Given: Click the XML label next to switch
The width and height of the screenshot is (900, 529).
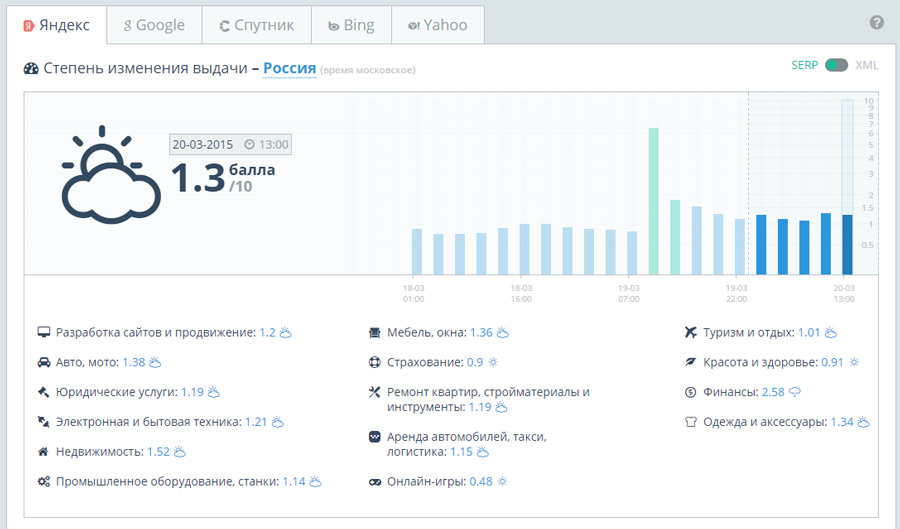Looking at the screenshot, I should pyautogui.click(x=867, y=65).
